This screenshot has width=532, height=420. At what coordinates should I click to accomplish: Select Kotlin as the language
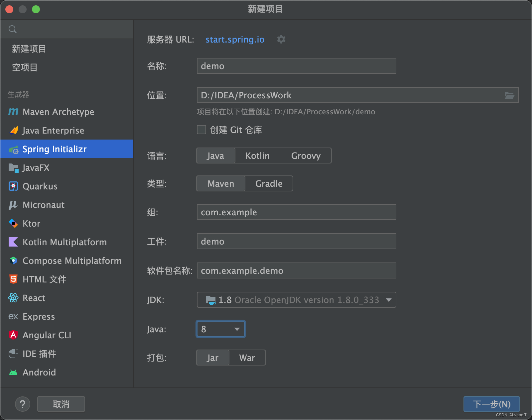[x=258, y=156]
